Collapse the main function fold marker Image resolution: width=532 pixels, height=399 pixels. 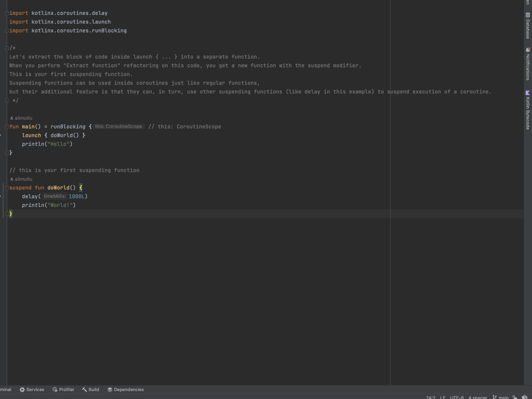(6, 127)
